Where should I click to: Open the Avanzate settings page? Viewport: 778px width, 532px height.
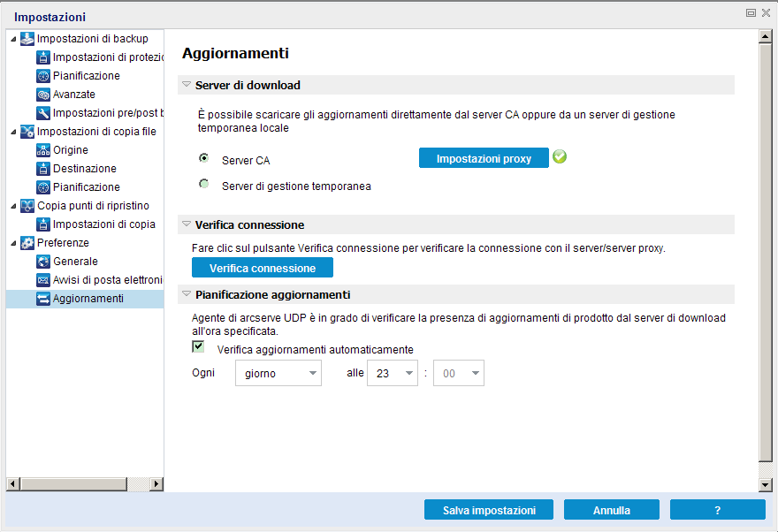pyautogui.click(x=74, y=95)
